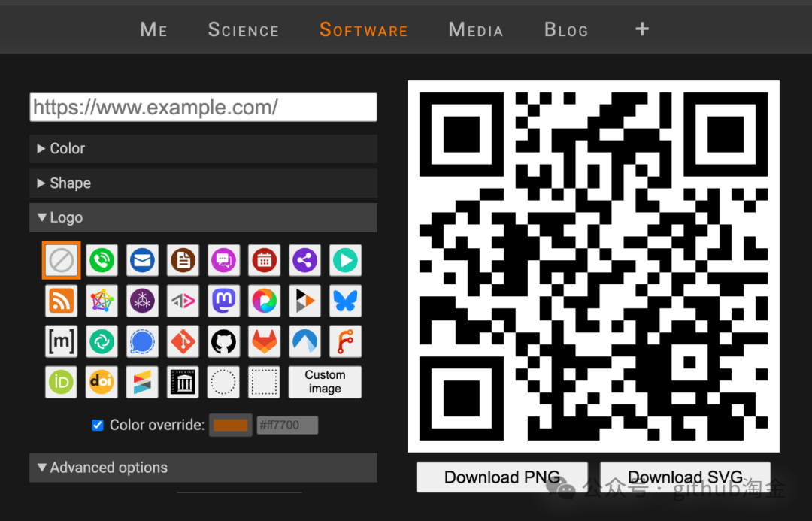
Task: Select the Mastodon logo
Action: (224, 301)
